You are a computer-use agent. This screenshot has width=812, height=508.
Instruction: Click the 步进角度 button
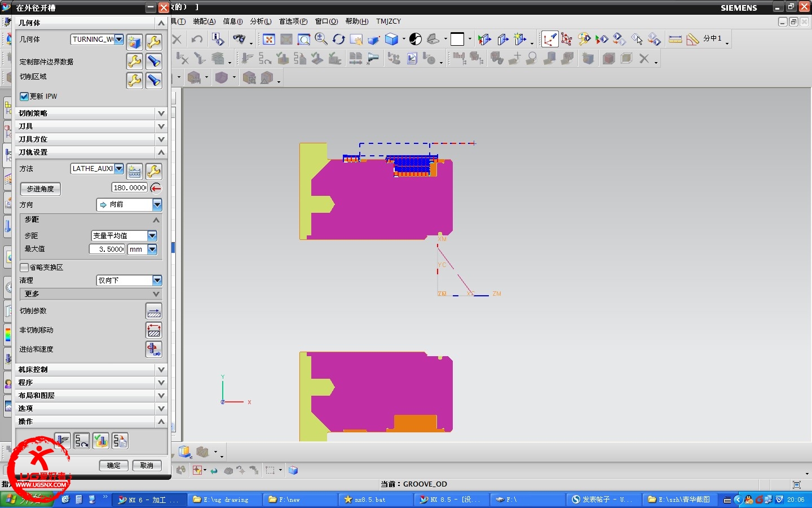(41, 189)
